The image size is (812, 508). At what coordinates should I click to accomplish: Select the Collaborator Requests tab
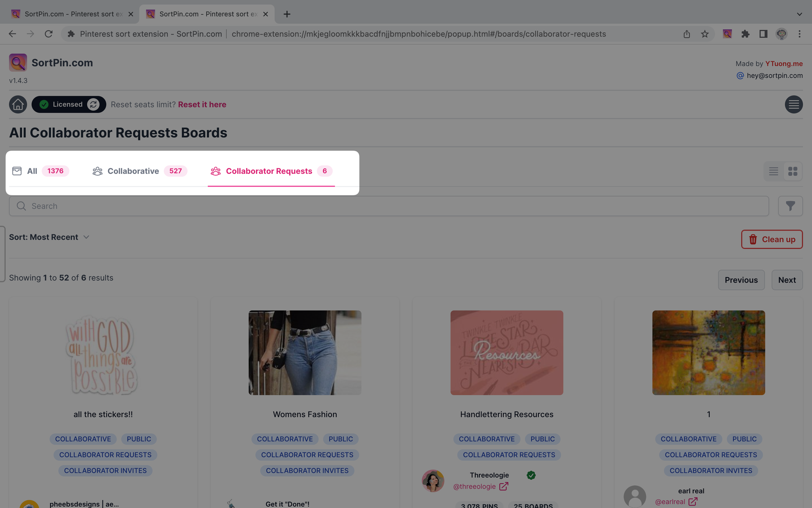pos(271,171)
